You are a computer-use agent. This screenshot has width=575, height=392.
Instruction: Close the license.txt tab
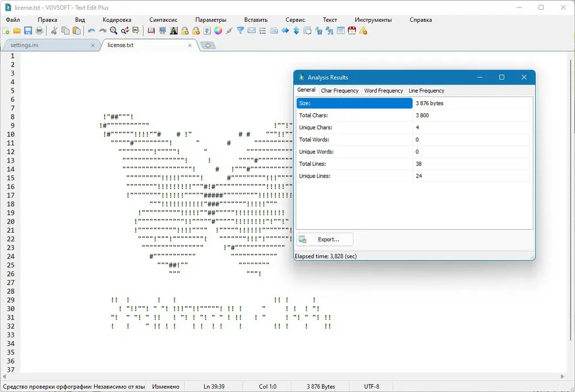pyautogui.click(x=190, y=45)
